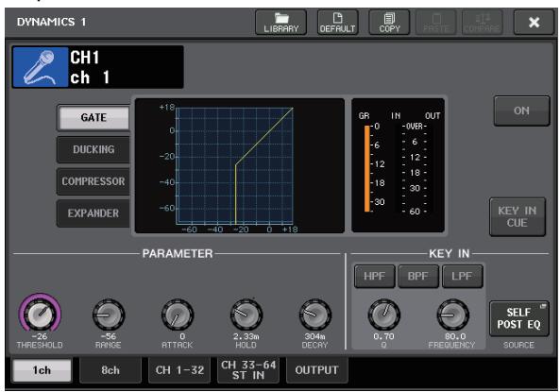This screenshot has height=392, width=560.
Task: Toggle the KEY IN CUE button
Action: coord(518,217)
